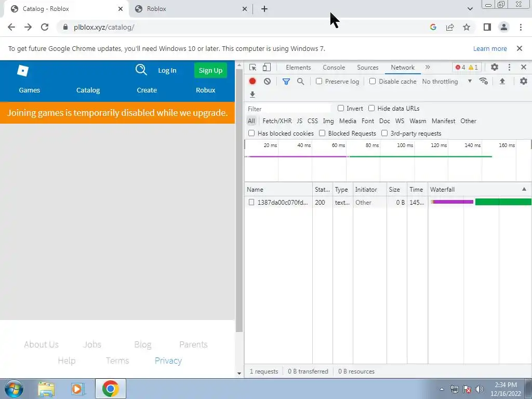View site information lock icon
The width and height of the screenshot is (532, 399).
coord(65,27)
